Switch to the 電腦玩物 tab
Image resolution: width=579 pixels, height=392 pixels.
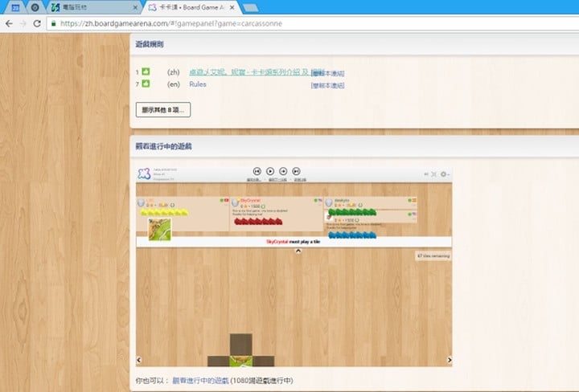(x=94, y=7)
